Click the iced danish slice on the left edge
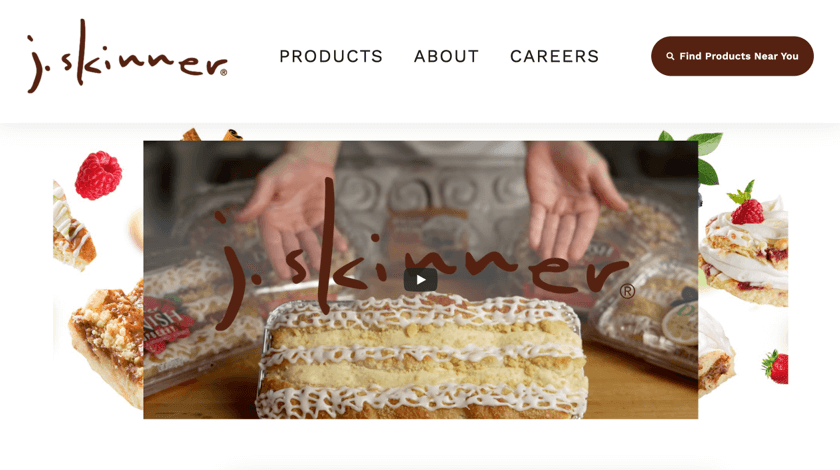The height and width of the screenshot is (470, 840). (72, 227)
